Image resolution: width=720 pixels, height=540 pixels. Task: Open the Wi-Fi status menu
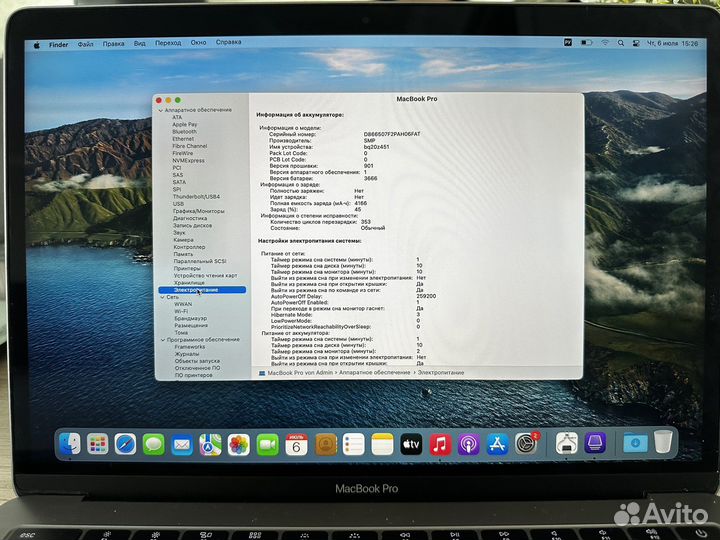[x=605, y=43]
